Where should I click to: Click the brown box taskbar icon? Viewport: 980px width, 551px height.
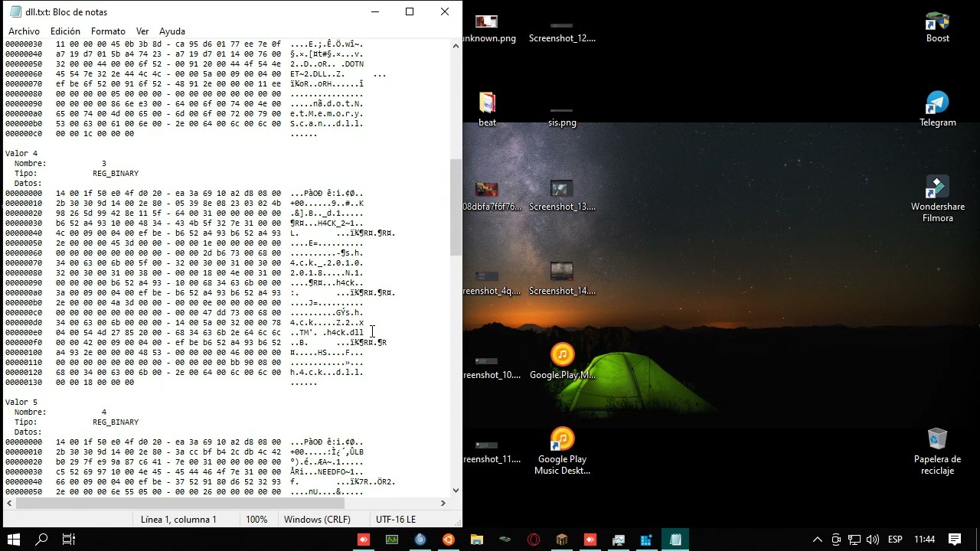[x=562, y=540]
